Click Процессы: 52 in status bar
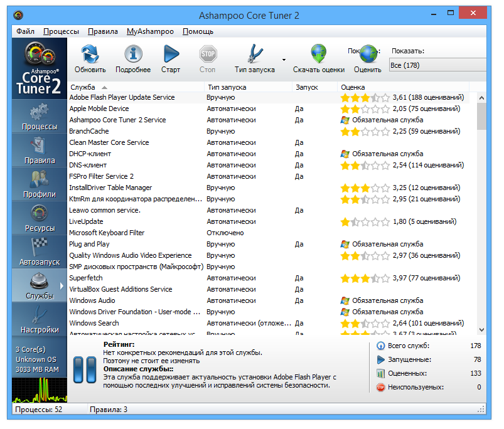The width and height of the screenshot is (504, 429). click(38, 410)
